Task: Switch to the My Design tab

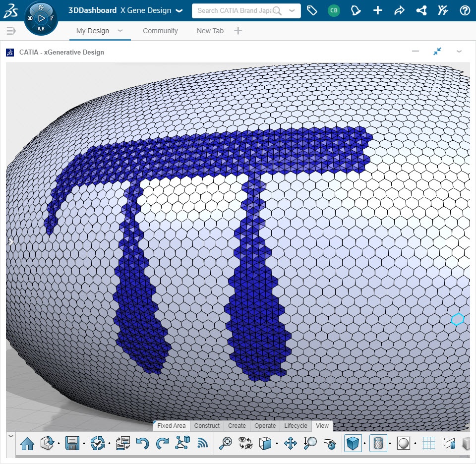Action: click(x=93, y=31)
